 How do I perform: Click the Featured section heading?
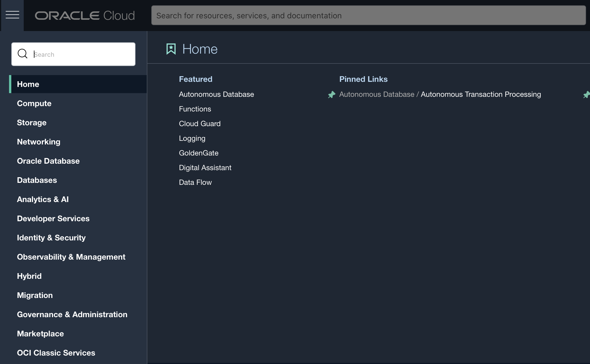click(196, 79)
